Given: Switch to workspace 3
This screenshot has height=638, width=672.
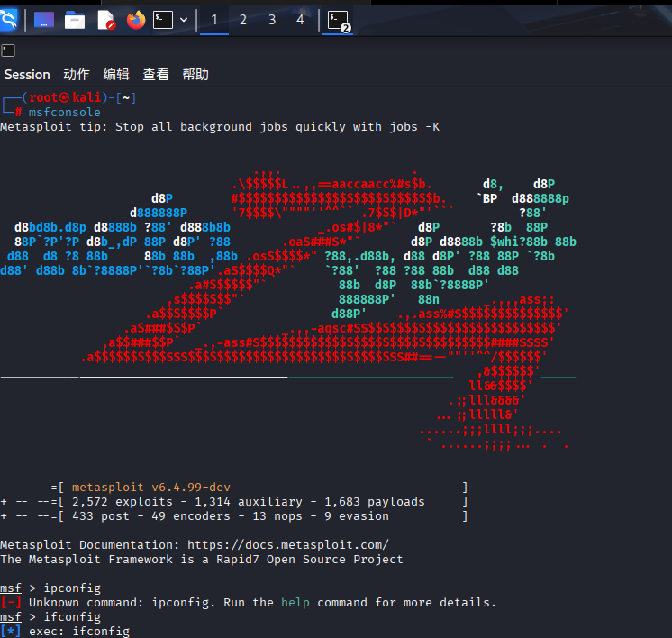Looking at the screenshot, I should click(272, 20).
